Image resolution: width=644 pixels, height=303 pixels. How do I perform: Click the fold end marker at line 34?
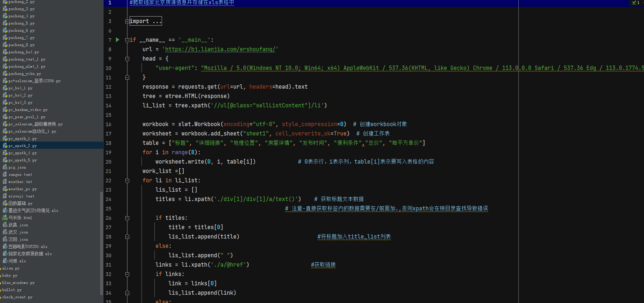coord(127,293)
